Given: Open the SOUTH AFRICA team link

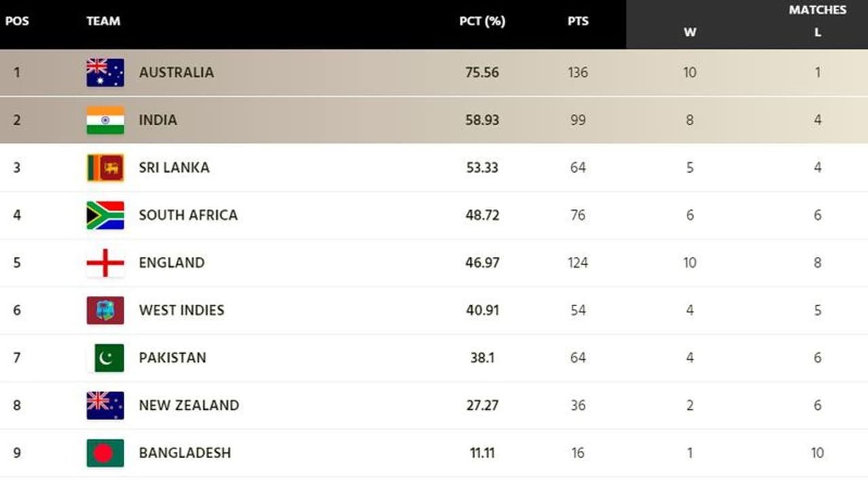Looking at the screenshot, I should pos(189,215).
